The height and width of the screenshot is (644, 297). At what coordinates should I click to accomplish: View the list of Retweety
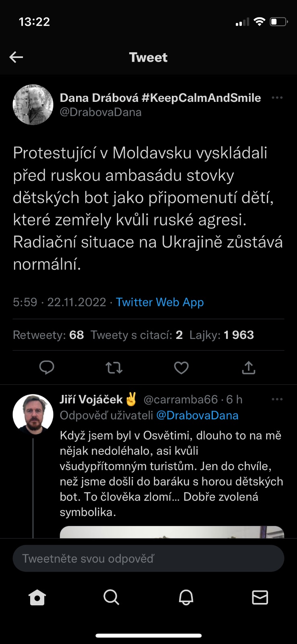point(48,335)
